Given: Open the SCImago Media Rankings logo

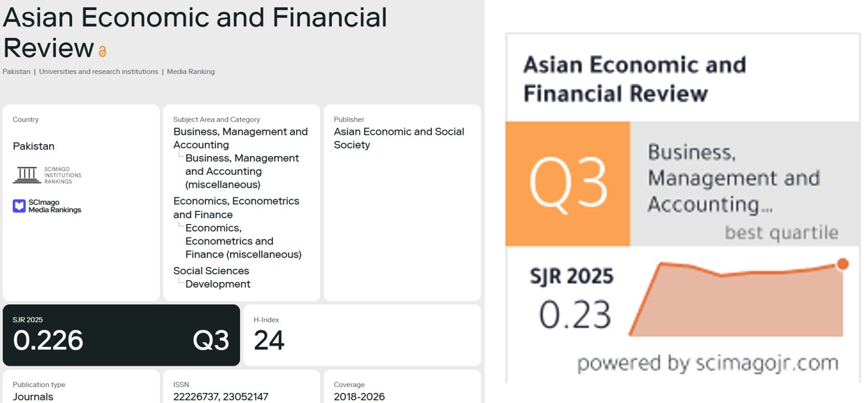Looking at the screenshot, I should point(47,206).
